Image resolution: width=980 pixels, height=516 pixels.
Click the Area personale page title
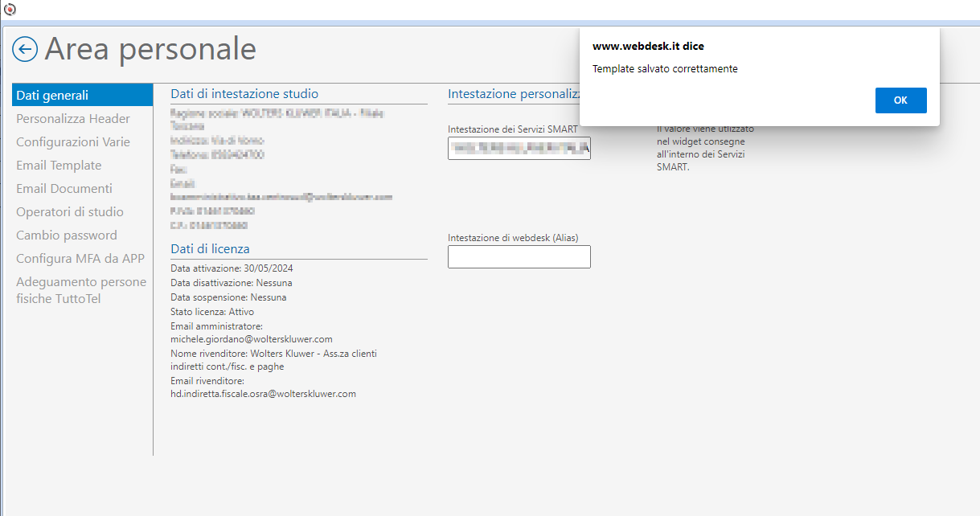tap(150, 49)
